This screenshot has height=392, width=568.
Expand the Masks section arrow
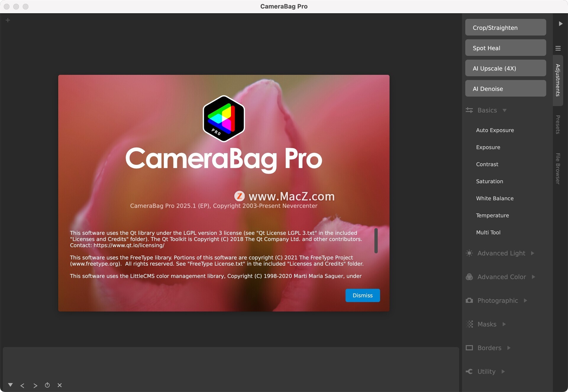(504, 324)
